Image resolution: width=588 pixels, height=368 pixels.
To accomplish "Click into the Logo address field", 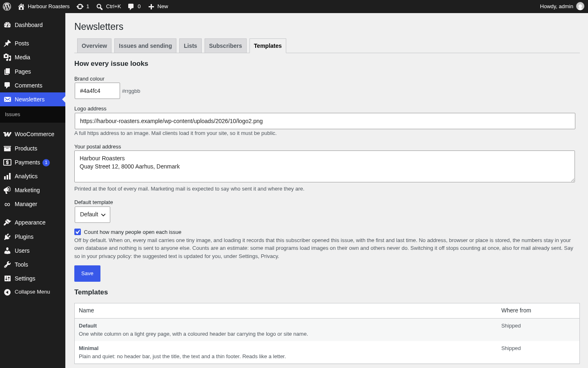I will click(325, 121).
